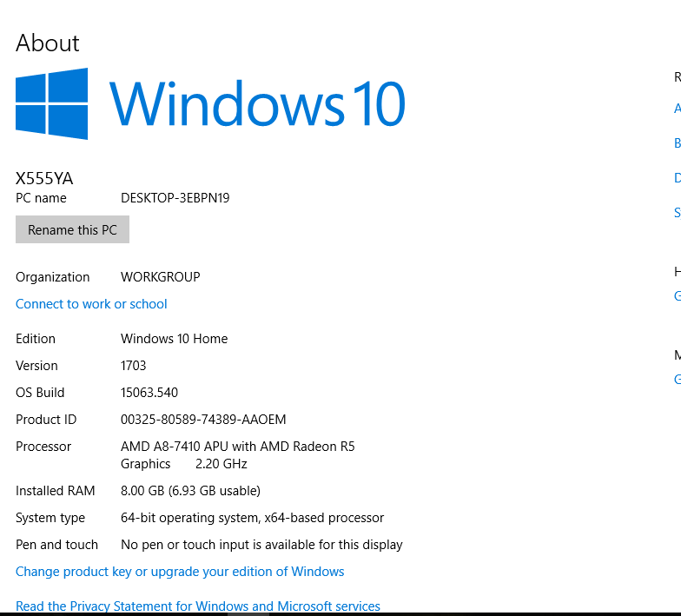Click the System type label
This screenshot has height=616, width=681.
tap(50, 518)
